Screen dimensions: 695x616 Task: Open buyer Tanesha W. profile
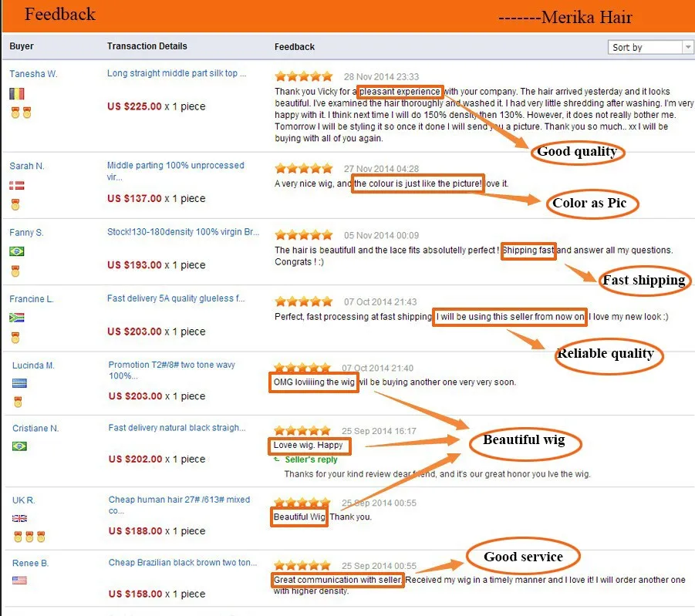33,74
